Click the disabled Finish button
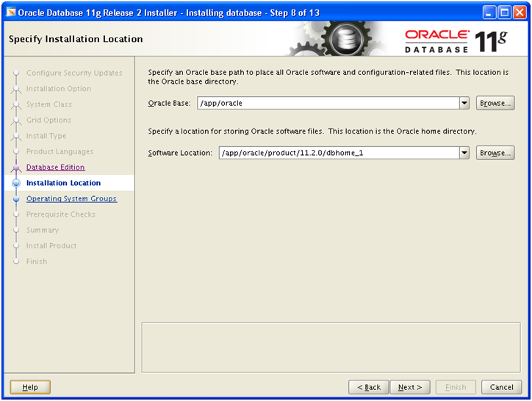The image size is (532, 401). 456,387
